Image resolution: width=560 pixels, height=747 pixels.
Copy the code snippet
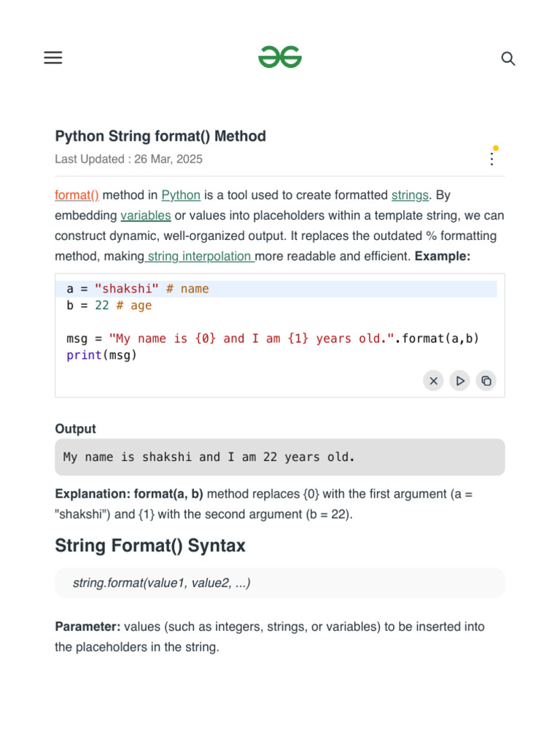pos(486,380)
